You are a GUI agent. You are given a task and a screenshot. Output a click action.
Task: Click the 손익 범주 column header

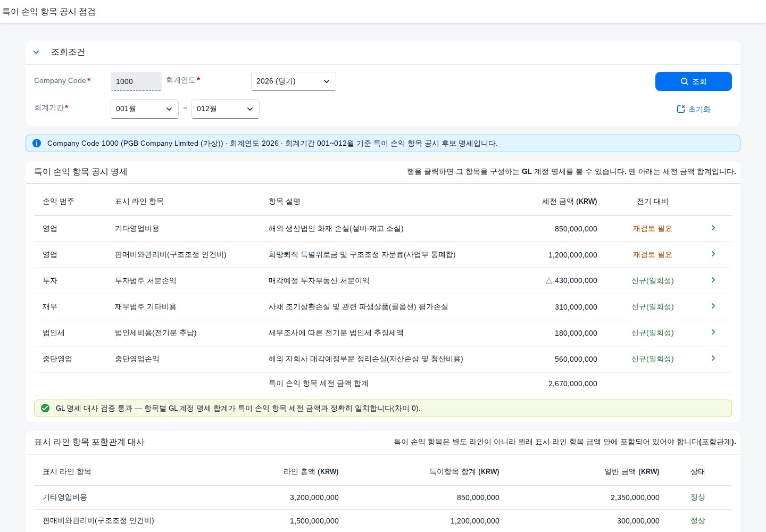[59, 202]
